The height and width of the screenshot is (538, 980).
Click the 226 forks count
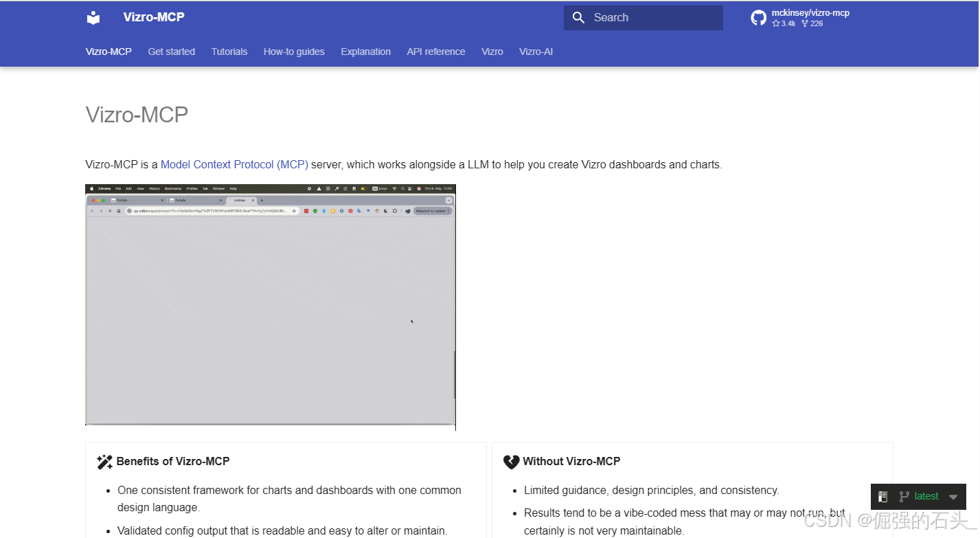coord(812,23)
